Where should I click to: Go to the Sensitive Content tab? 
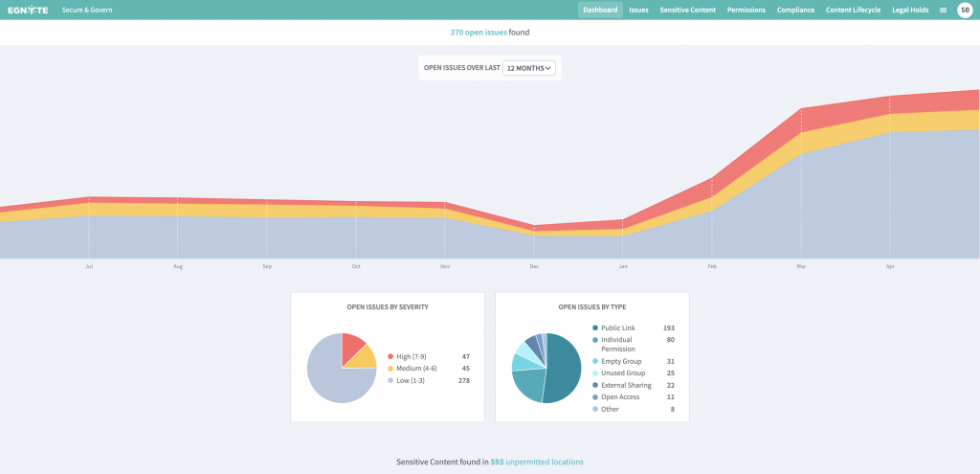tap(688, 10)
